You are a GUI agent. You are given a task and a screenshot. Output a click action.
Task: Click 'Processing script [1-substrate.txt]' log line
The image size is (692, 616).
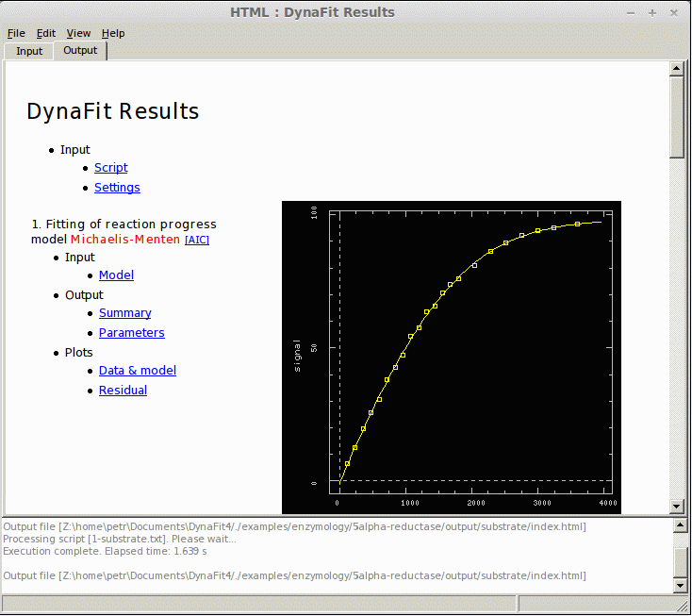120,539
